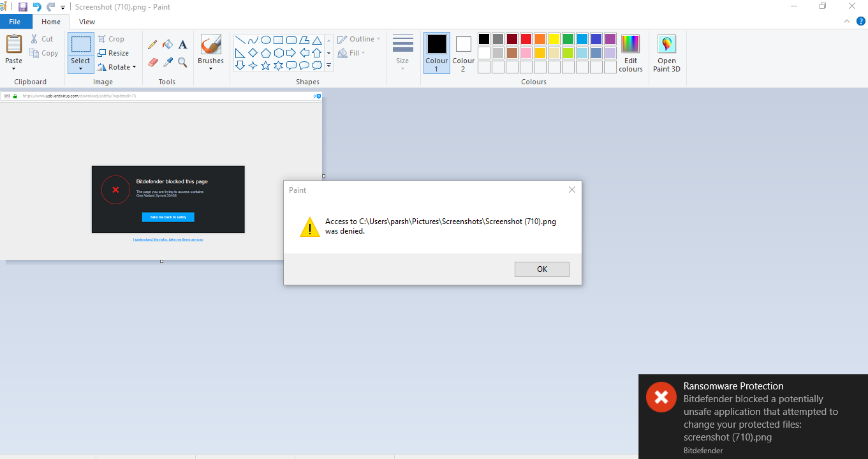Choose the Line shape
Image resolution: width=868 pixels, height=459 pixels.
tap(240, 40)
